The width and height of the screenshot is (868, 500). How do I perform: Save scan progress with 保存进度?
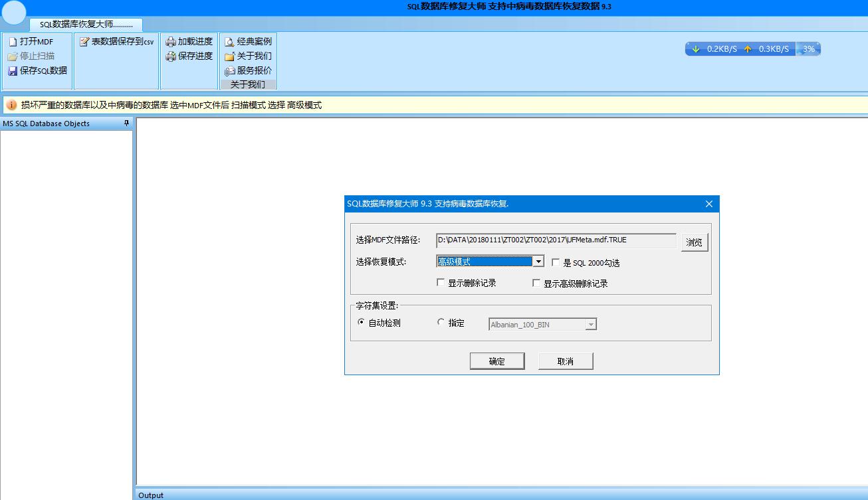click(189, 56)
